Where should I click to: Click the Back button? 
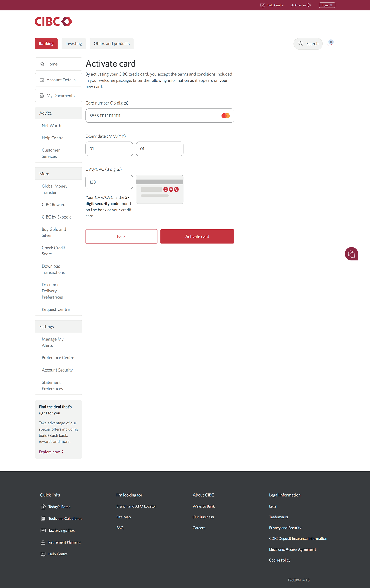(121, 236)
